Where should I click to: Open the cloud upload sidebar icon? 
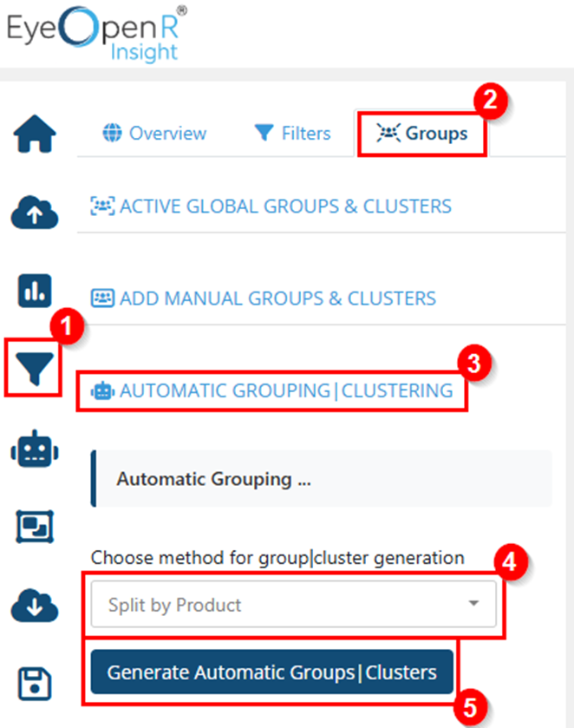(35, 213)
